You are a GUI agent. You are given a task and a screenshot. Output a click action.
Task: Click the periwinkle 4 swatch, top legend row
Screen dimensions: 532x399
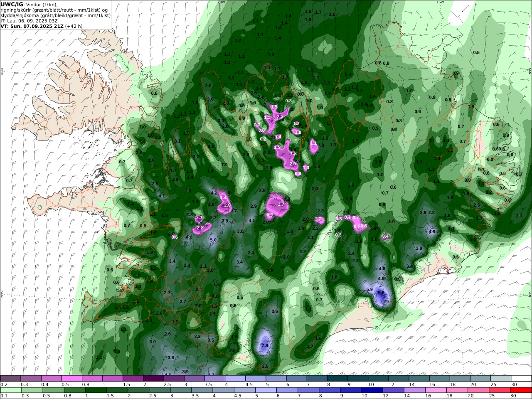click(x=235, y=379)
